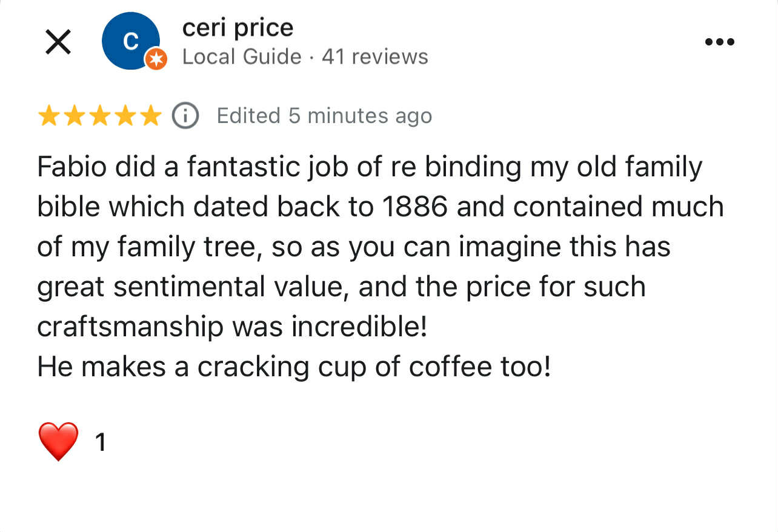Click the year 1886 in the review

(414, 207)
